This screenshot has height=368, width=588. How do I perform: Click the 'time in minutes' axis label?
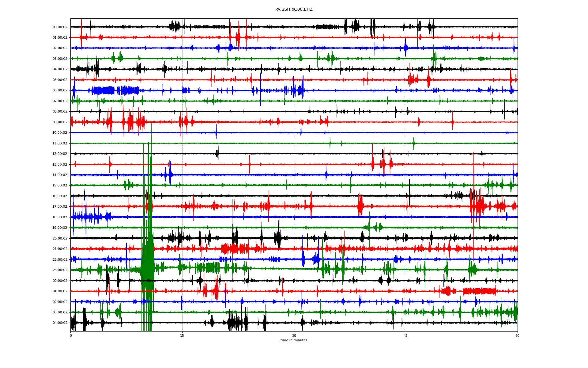(294, 340)
